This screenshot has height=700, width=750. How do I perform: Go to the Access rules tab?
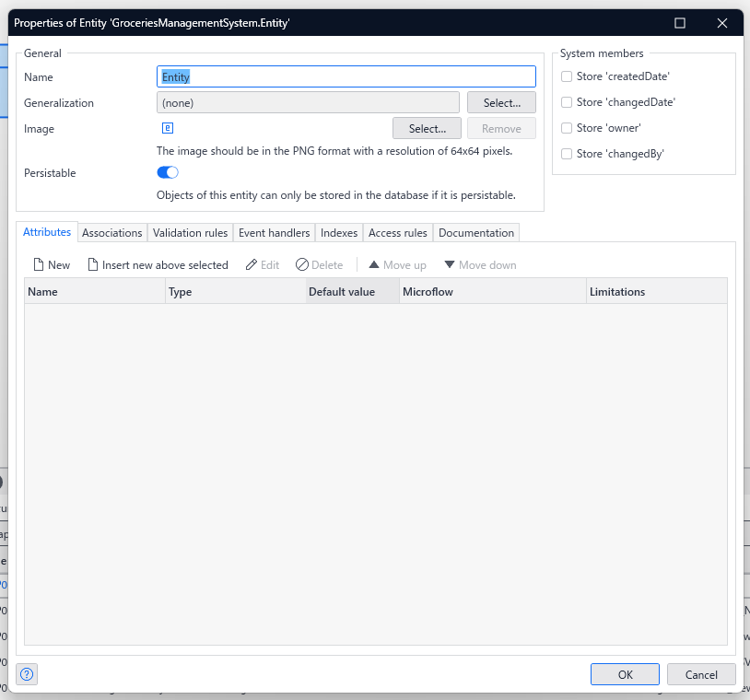(x=398, y=233)
